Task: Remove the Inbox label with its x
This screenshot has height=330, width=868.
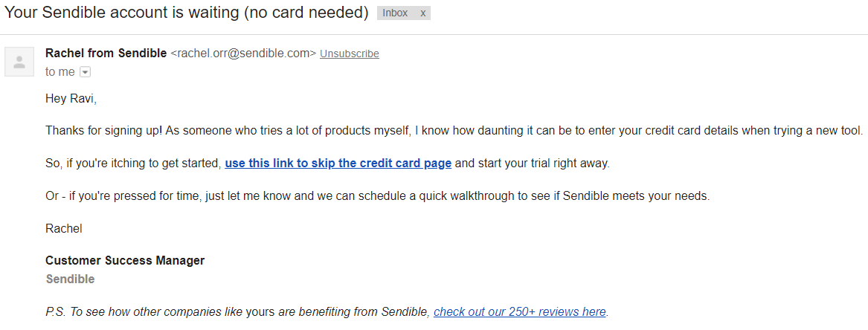Action: coord(423,13)
